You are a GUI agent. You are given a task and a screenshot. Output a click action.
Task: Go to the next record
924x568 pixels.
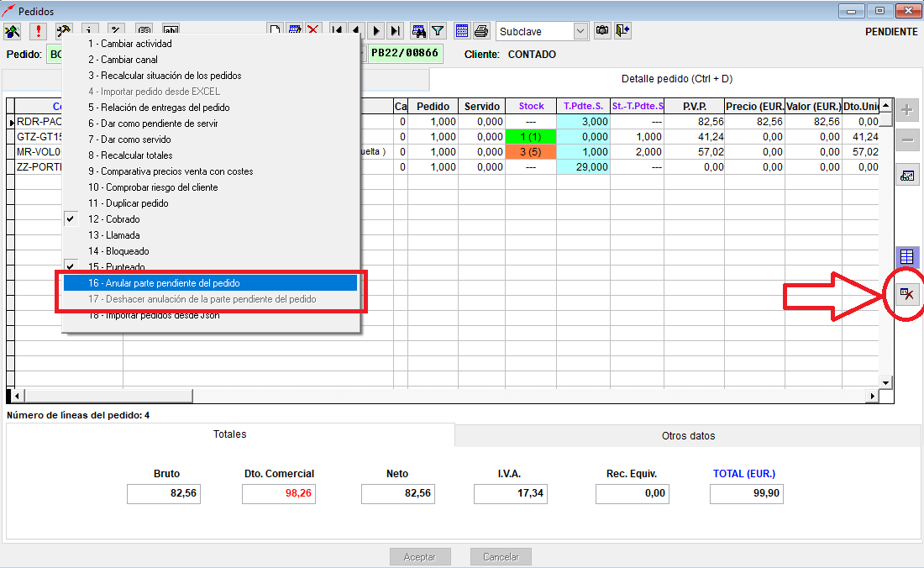[x=376, y=30]
